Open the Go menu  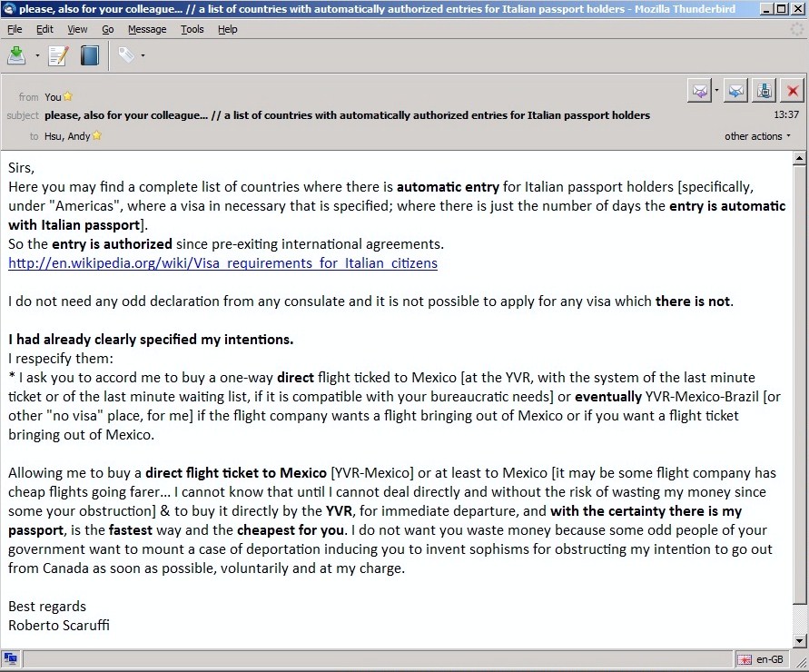(108, 29)
